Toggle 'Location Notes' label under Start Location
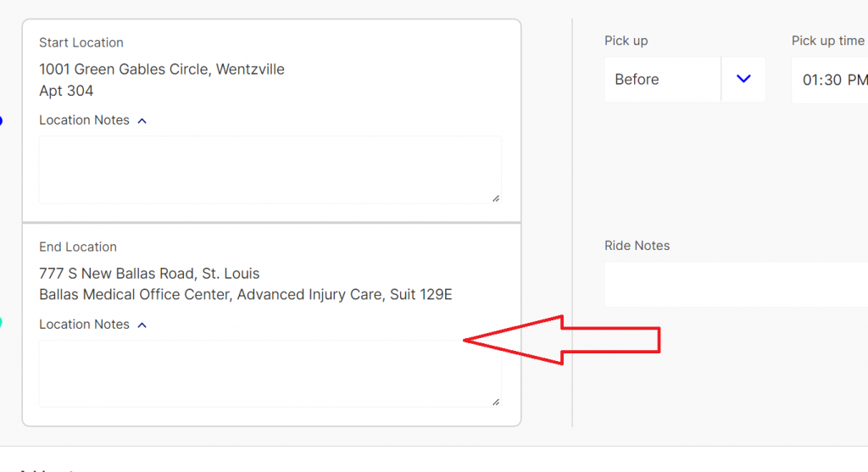Screen dimensions: 868x472 click(x=84, y=120)
